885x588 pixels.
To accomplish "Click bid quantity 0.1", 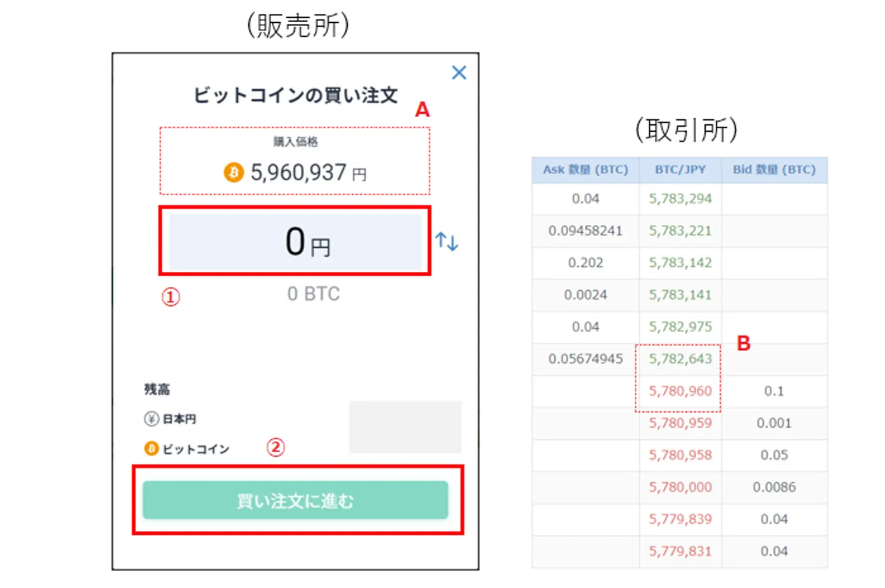I will (x=774, y=391).
